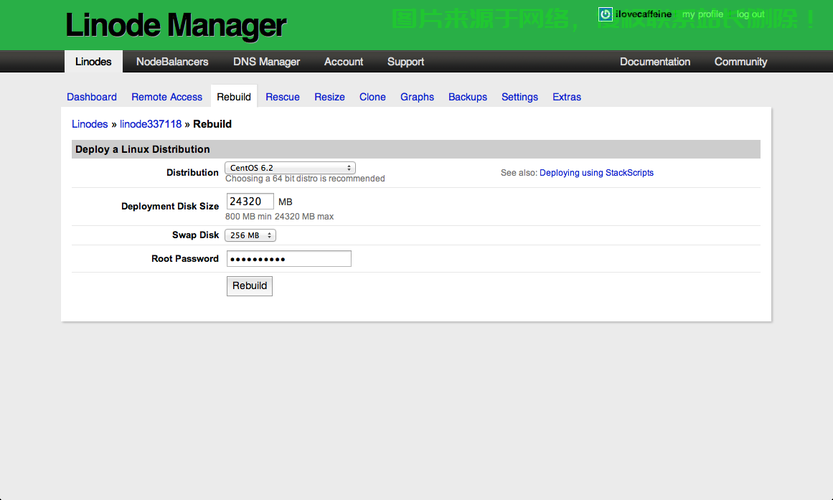Click the Linodes breadcrumb link
This screenshot has width=833, height=500.
[x=90, y=124]
